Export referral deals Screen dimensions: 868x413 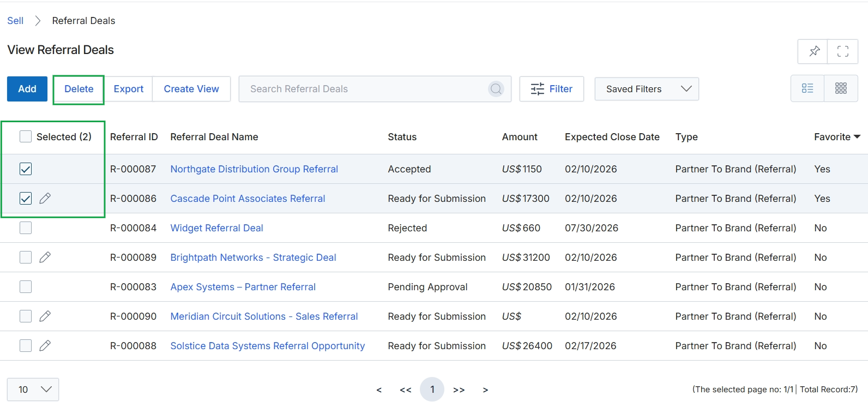(129, 89)
